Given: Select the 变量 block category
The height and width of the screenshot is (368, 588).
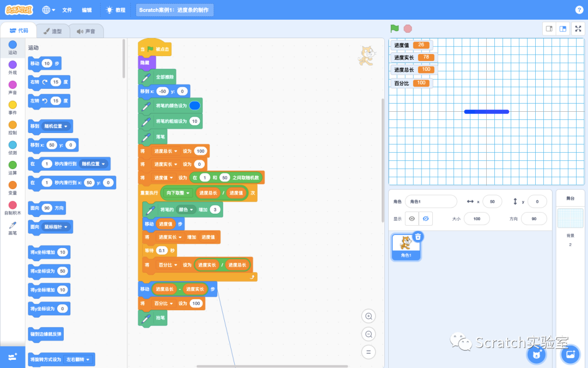Looking at the screenshot, I should (13, 188).
